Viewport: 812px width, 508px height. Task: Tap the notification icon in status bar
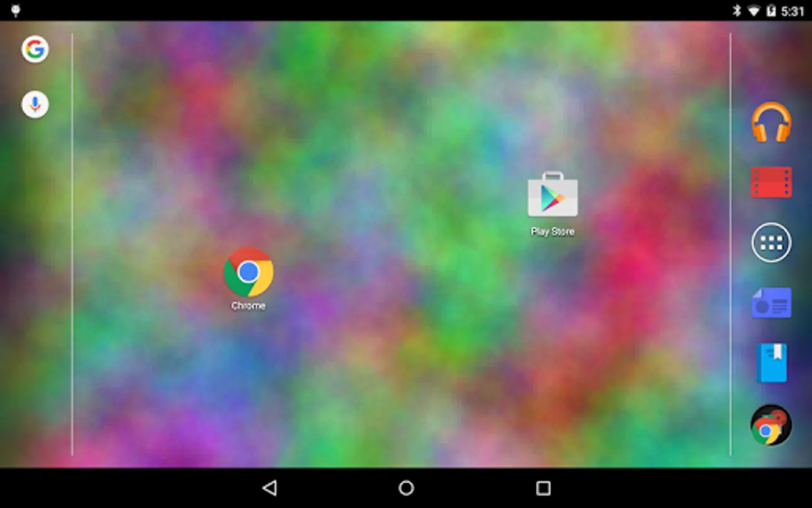pos(16,11)
